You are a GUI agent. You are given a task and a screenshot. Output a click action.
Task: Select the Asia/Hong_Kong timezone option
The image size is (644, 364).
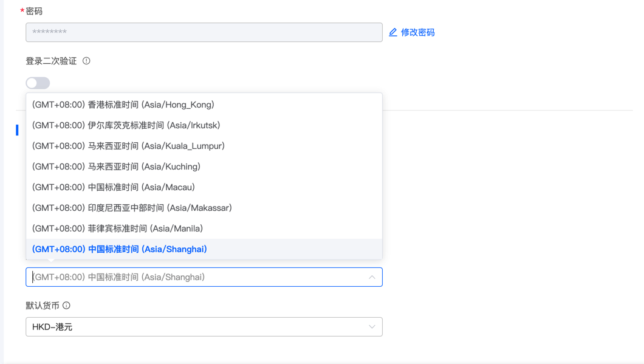click(x=123, y=105)
